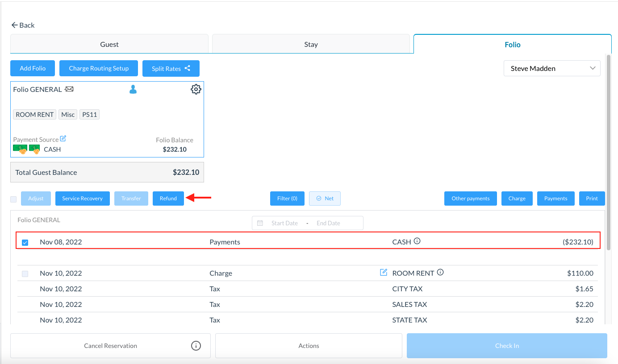Switch to the Guest tab

pyautogui.click(x=109, y=45)
